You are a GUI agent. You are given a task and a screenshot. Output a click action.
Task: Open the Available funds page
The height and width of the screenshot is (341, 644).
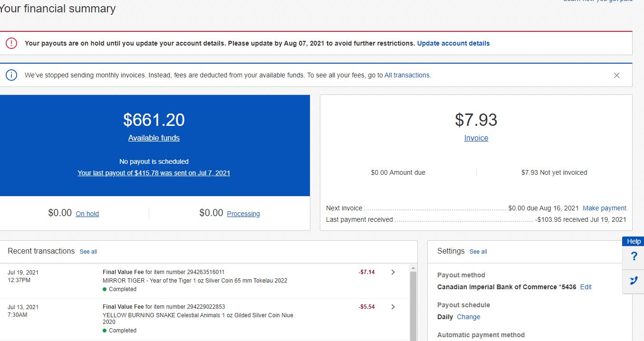[x=154, y=138]
